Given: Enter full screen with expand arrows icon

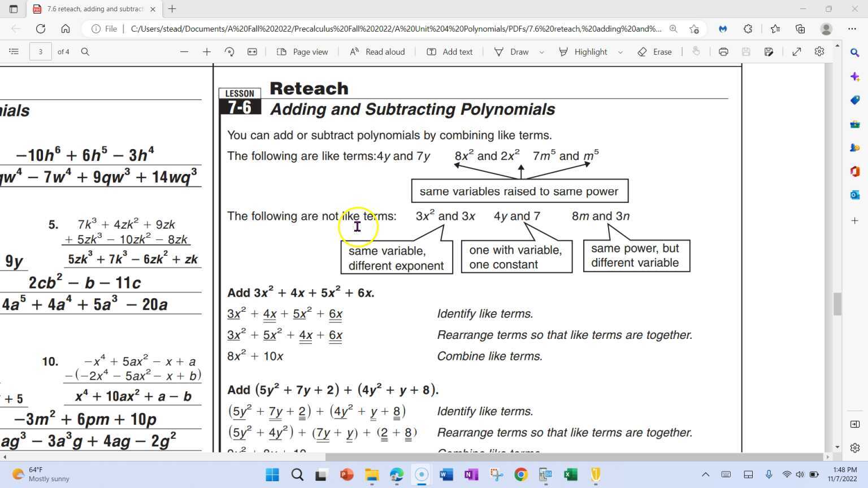Looking at the screenshot, I should pyautogui.click(x=797, y=51).
